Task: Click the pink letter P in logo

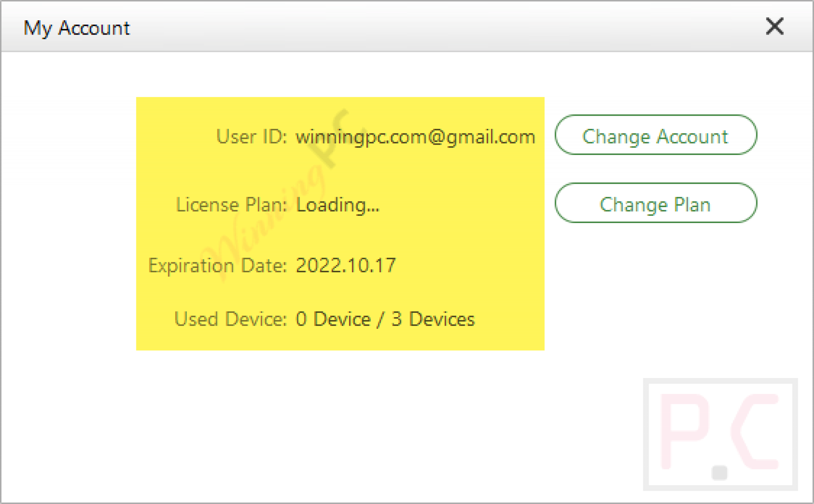Action: tap(684, 431)
